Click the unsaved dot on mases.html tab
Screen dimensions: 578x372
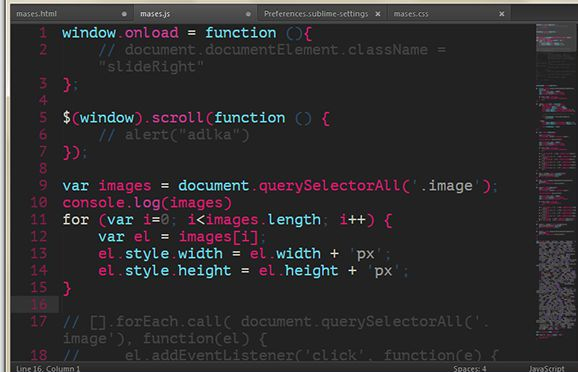(x=124, y=14)
